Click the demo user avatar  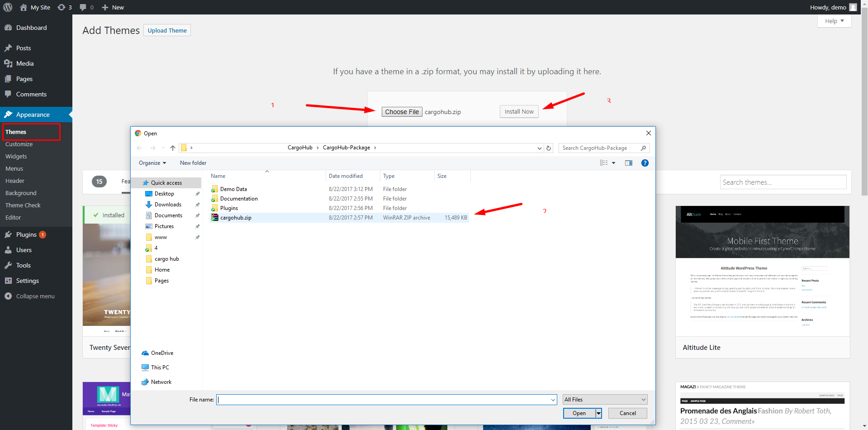[x=853, y=7]
